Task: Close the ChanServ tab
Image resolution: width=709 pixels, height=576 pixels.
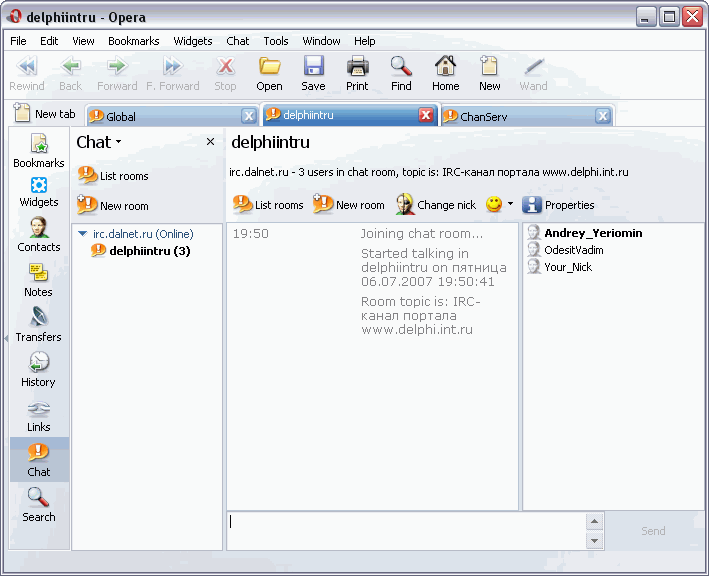Action: click(603, 116)
